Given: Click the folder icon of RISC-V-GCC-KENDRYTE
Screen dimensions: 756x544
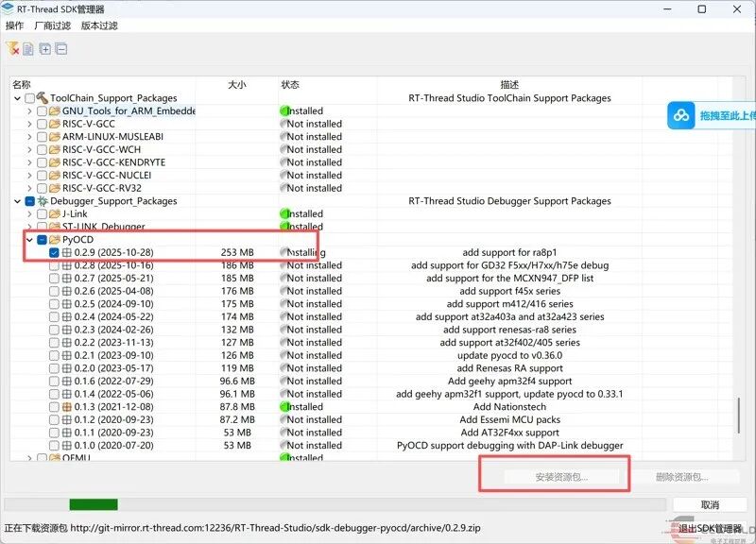Looking at the screenshot, I should pyautogui.click(x=55, y=162).
